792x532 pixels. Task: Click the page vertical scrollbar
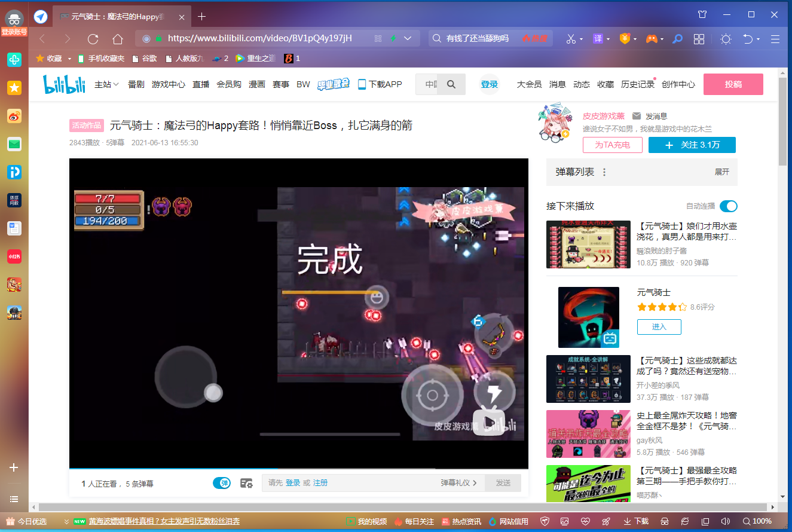tap(782, 123)
